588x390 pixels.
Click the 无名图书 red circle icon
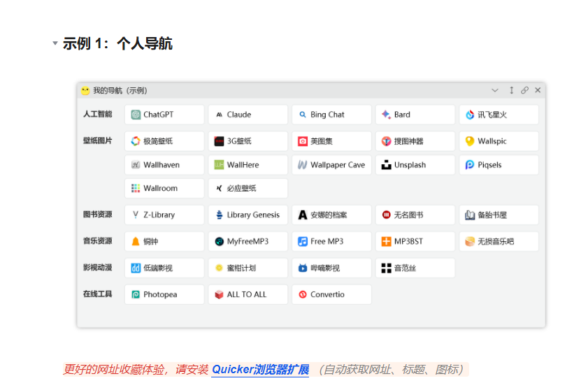tap(386, 215)
